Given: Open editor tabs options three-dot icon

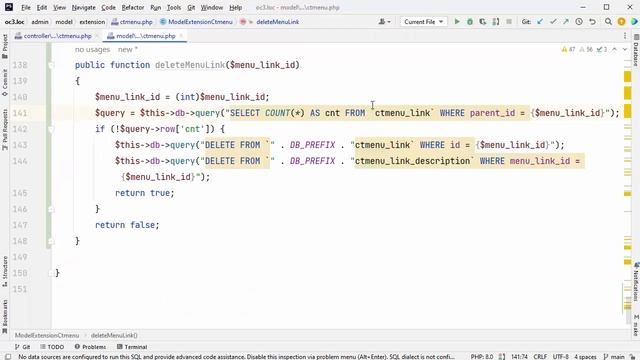Looking at the screenshot, I should click(x=625, y=36).
